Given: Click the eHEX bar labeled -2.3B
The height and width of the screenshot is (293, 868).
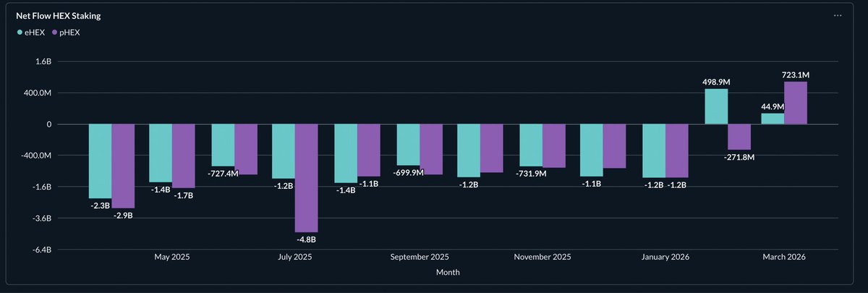Looking at the screenshot, I should (x=100, y=161).
